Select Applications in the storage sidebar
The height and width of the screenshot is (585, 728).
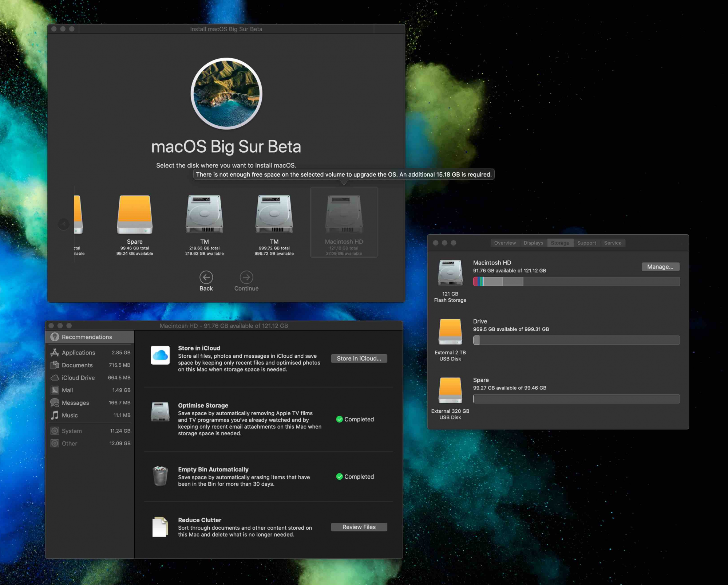point(90,353)
